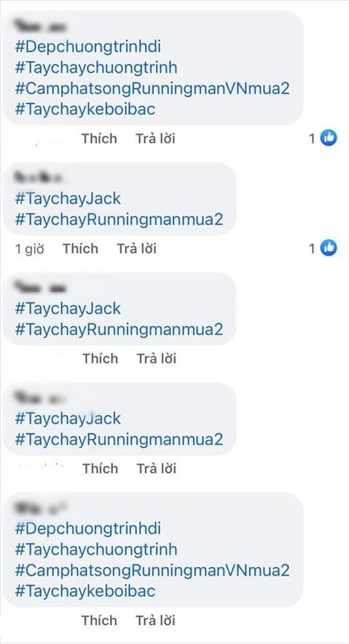
Task: Click 'Thích' under the last comment
Action: [x=99, y=620]
